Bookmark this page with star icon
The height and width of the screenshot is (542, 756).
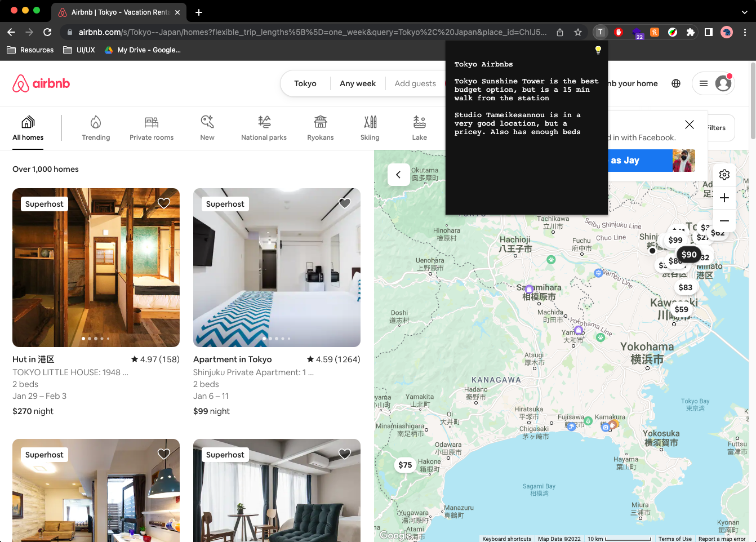pyautogui.click(x=578, y=32)
